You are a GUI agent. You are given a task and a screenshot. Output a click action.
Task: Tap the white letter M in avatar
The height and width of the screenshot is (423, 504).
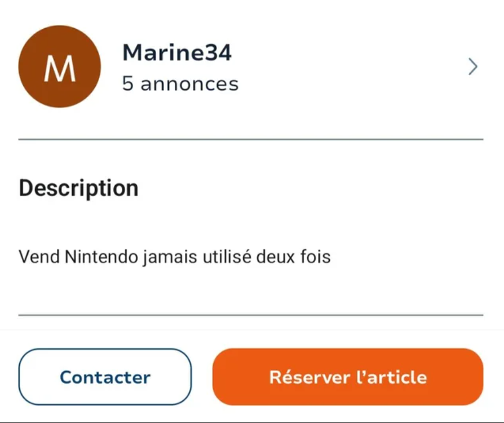click(x=60, y=68)
